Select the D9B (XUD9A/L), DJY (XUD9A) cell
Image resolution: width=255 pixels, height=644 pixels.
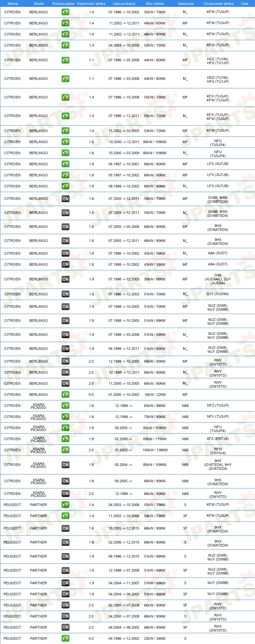click(x=218, y=279)
